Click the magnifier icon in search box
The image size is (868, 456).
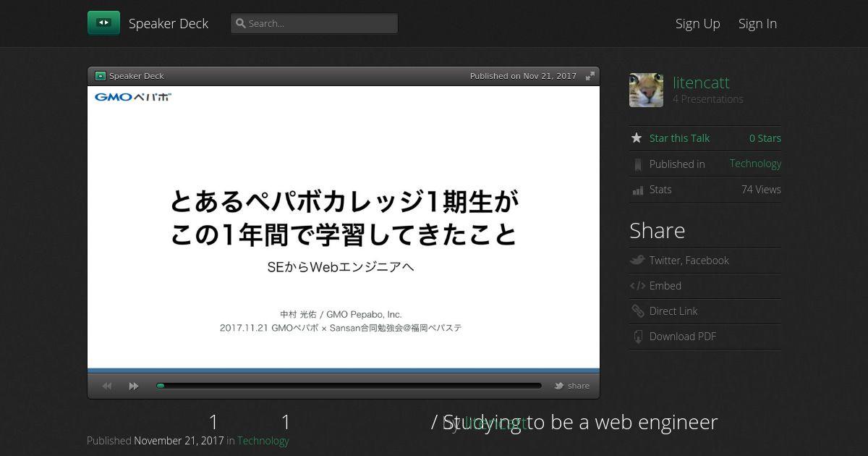241,23
